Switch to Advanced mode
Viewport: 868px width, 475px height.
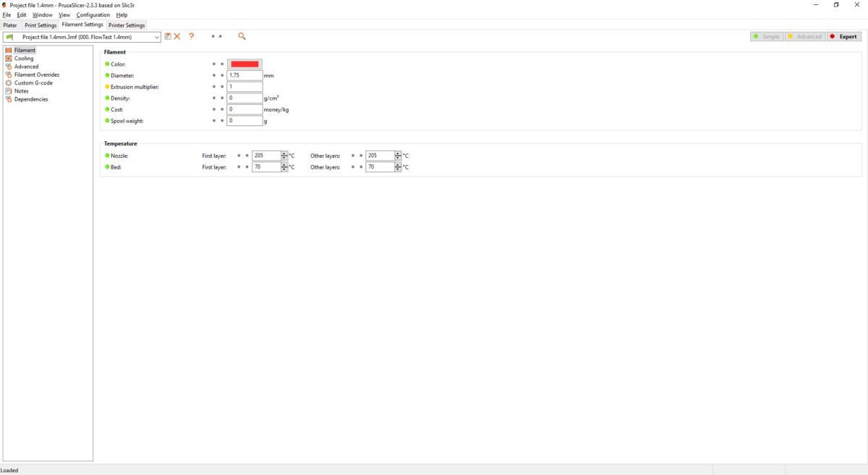point(804,36)
